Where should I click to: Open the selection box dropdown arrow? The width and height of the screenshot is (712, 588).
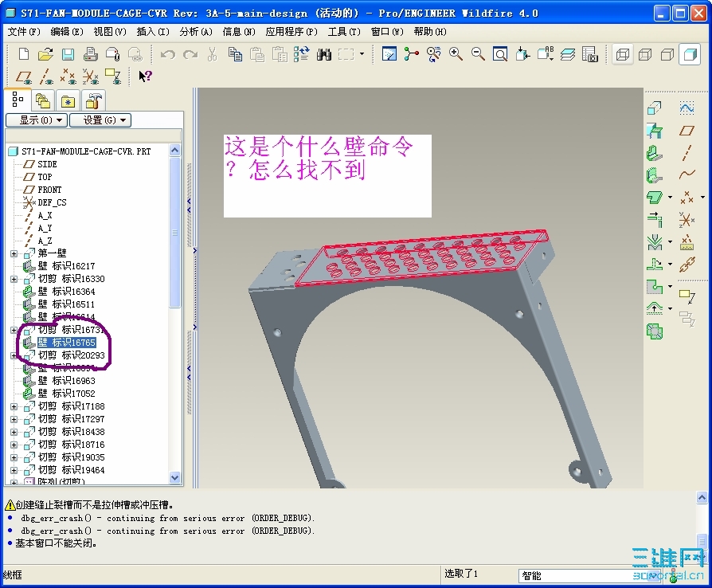pos(362,54)
